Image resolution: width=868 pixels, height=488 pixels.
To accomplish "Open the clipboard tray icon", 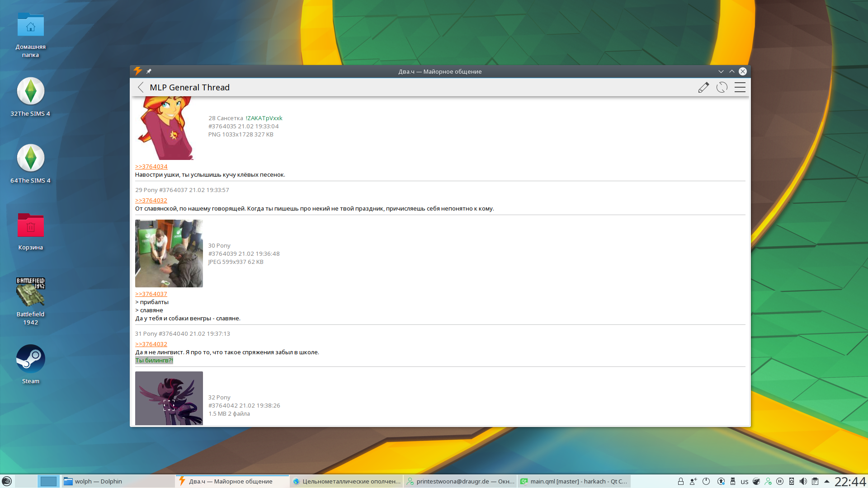I will tap(815, 482).
